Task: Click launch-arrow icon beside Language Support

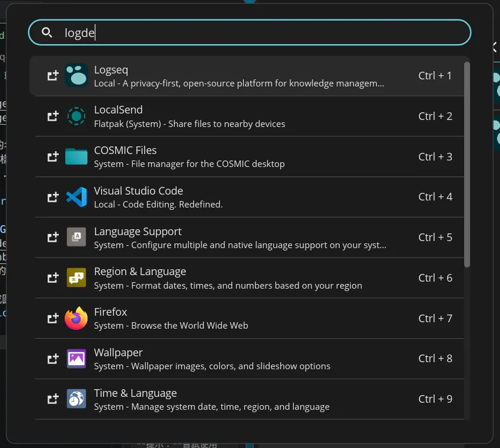Action: point(53,237)
